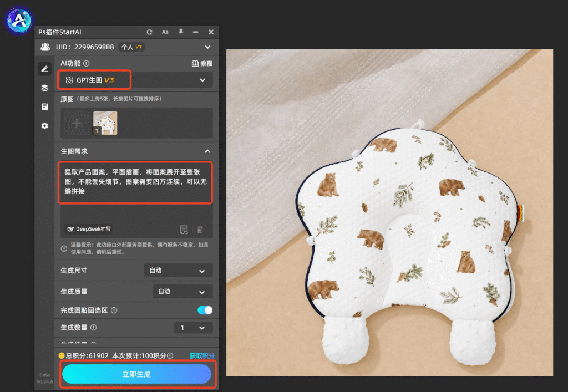The height and width of the screenshot is (392, 568).
Task: Open the saved records sidebar icon
Action: point(44,107)
